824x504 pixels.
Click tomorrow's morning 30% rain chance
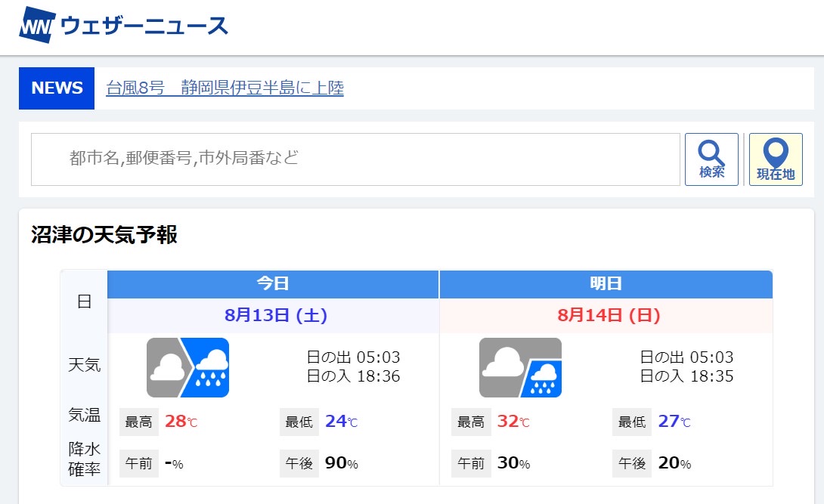tap(513, 463)
